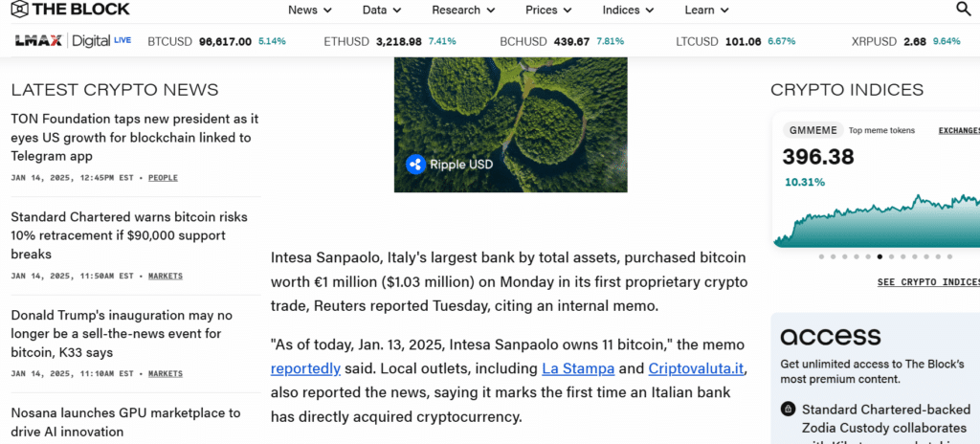The image size is (980, 444).
Task: Expand the News dropdown menu
Action: pos(310,10)
